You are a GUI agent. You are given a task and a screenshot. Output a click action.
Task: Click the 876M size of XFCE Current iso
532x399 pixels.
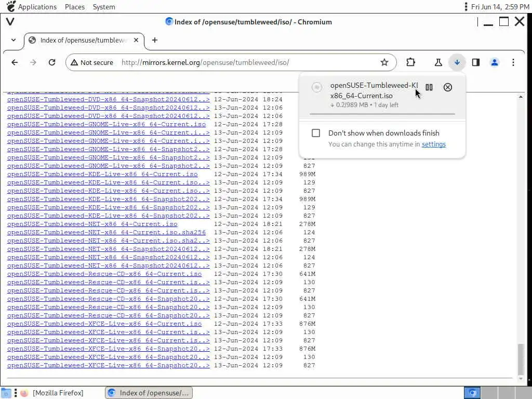click(x=307, y=324)
